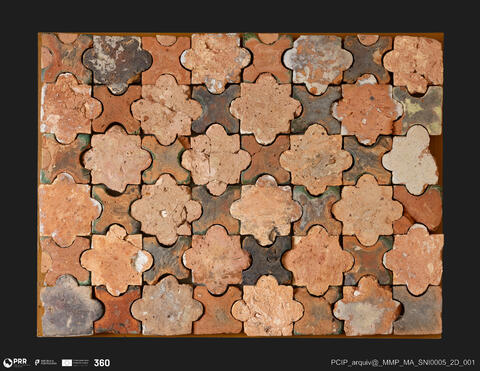Click the República Portuguesa logo

[x=45, y=363]
